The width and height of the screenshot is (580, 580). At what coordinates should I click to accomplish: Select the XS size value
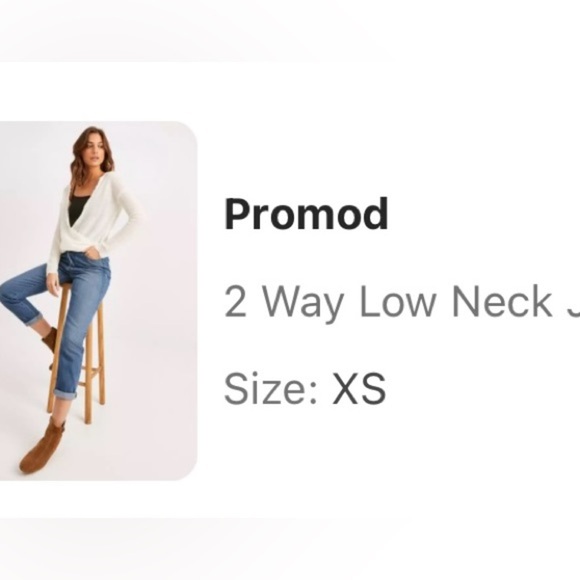click(x=359, y=389)
